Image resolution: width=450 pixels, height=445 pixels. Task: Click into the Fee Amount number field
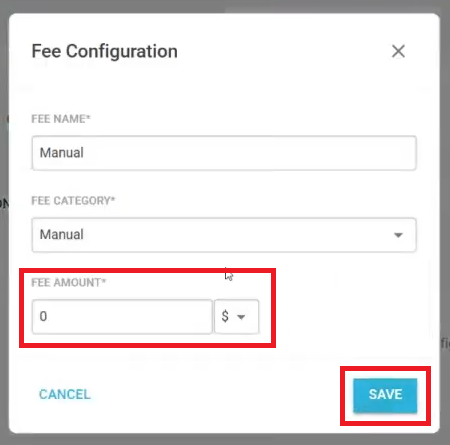pos(122,316)
